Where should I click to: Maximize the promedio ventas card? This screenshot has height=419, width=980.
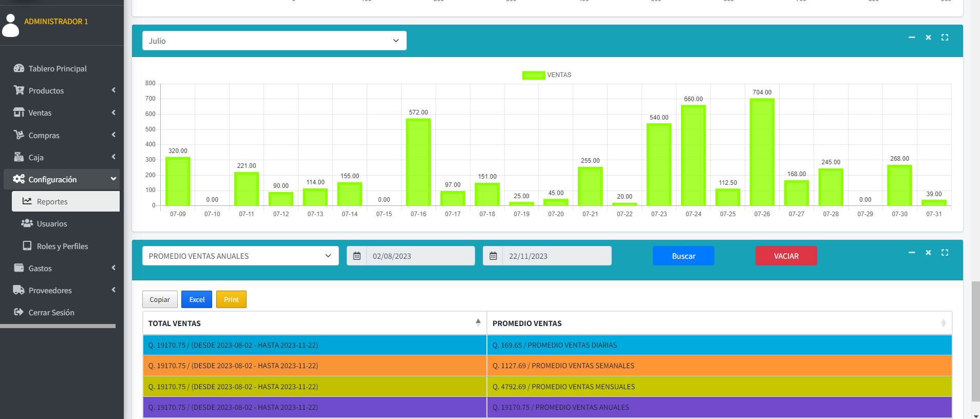(x=945, y=253)
